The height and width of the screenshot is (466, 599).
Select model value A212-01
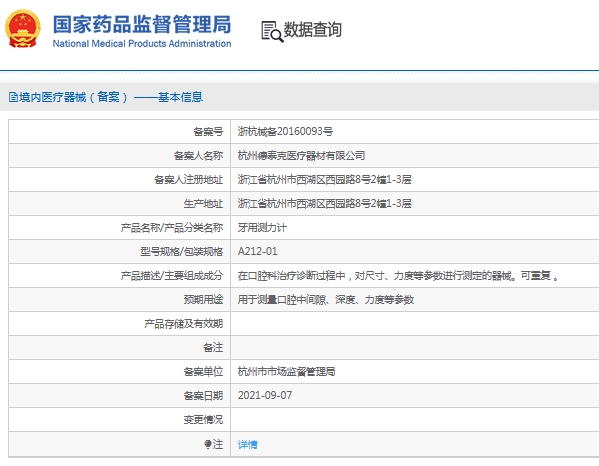click(x=257, y=251)
